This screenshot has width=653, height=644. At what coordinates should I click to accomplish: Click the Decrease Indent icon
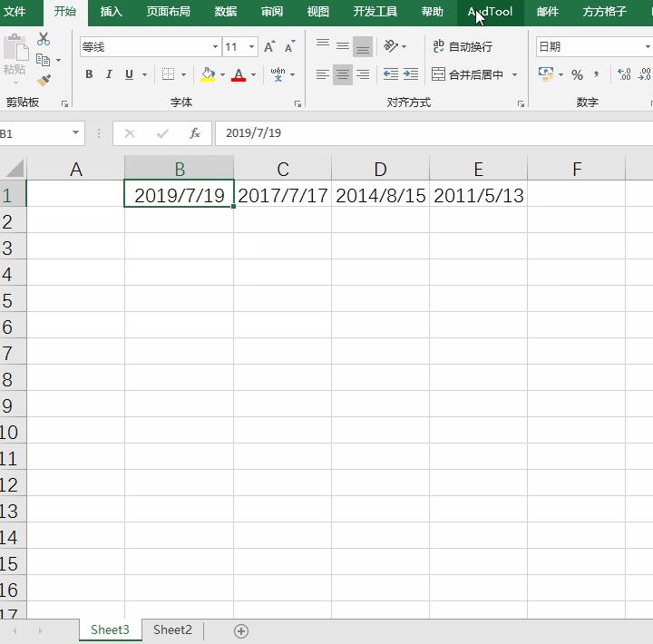coord(391,74)
